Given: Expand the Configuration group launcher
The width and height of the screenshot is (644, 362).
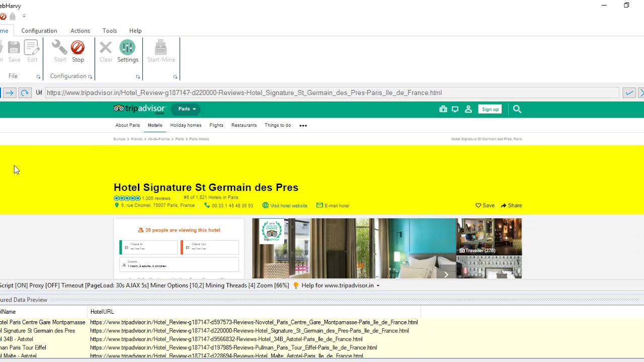Looking at the screenshot, I should pos(90,77).
